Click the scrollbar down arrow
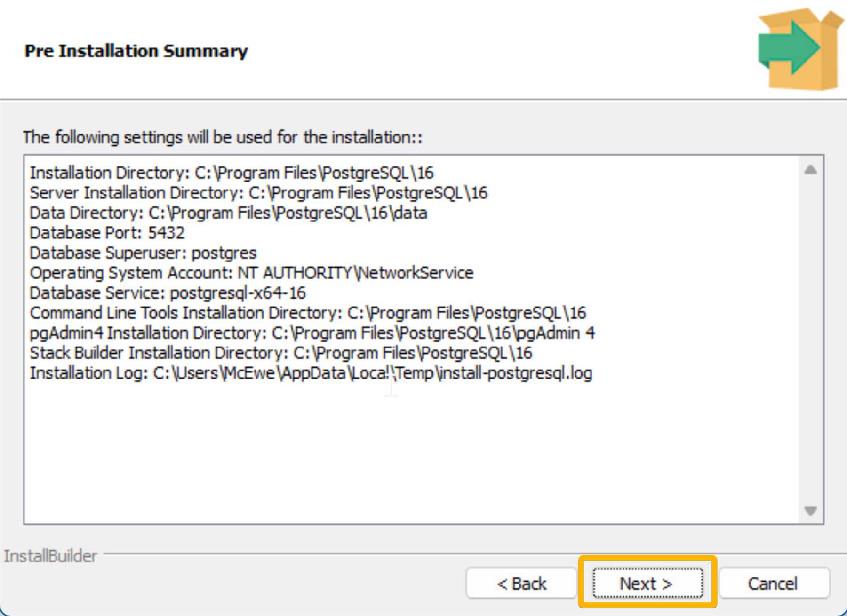847x616 pixels. pyautogui.click(x=810, y=511)
